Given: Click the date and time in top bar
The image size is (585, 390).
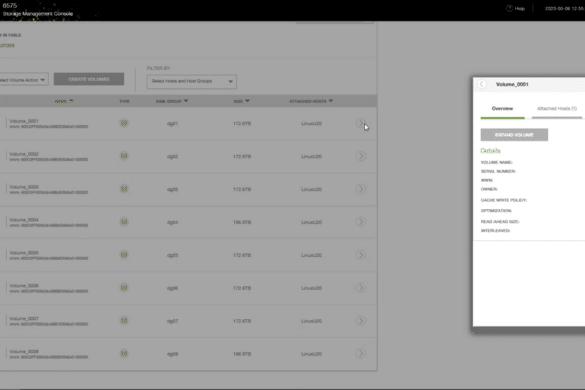Looking at the screenshot, I should click(564, 8).
